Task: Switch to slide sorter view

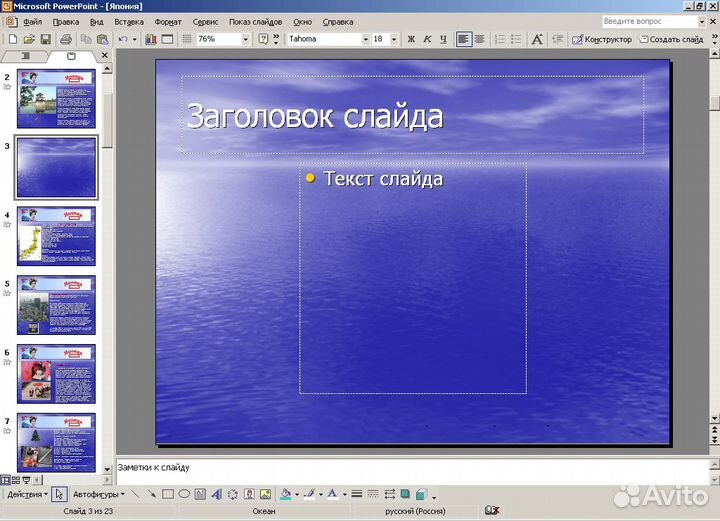Action: click(16, 480)
